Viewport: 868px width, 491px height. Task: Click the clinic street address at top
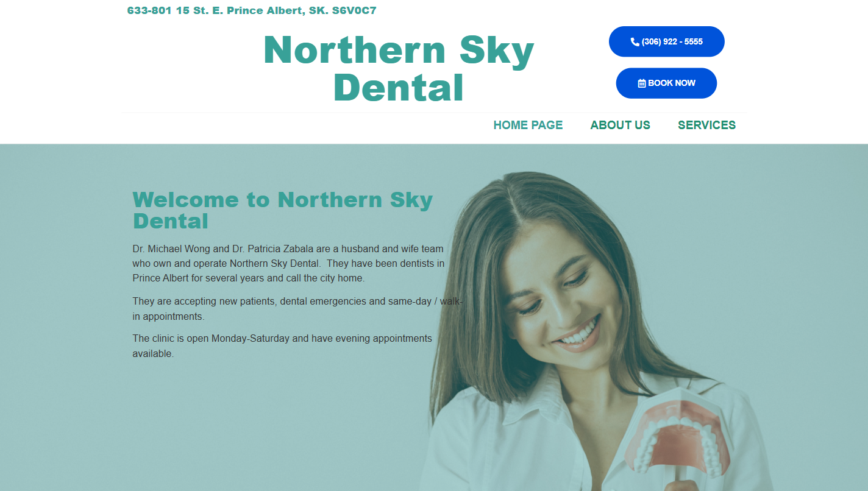[252, 10]
